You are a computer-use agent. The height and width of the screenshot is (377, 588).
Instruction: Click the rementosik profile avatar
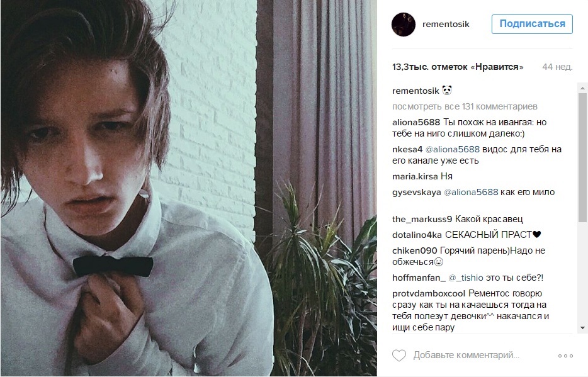pos(404,25)
